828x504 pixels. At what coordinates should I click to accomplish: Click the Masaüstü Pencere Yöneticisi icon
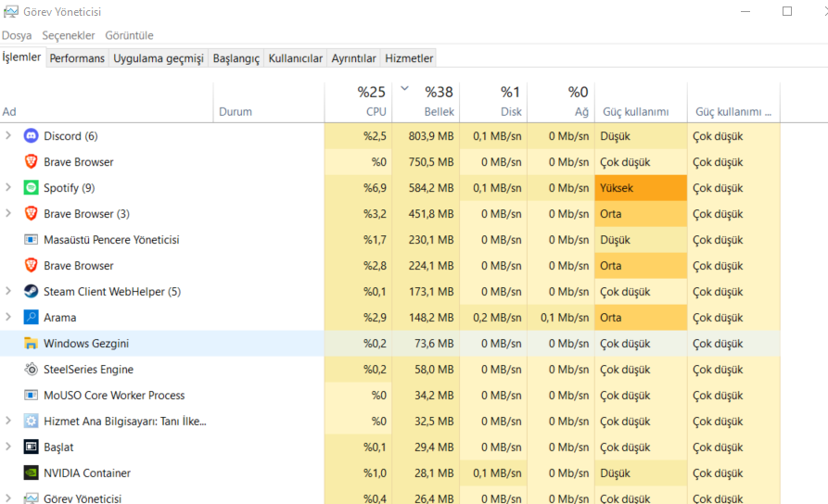click(32, 240)
